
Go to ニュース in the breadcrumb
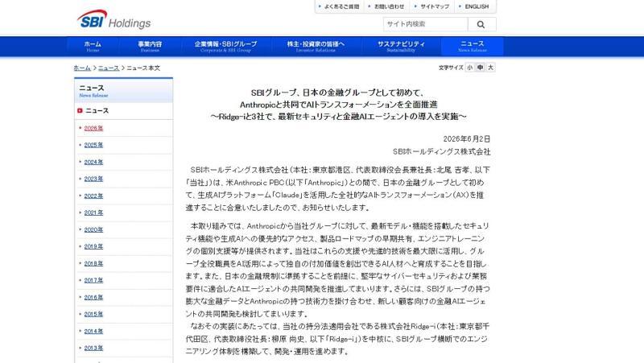[x=109, y=68]
